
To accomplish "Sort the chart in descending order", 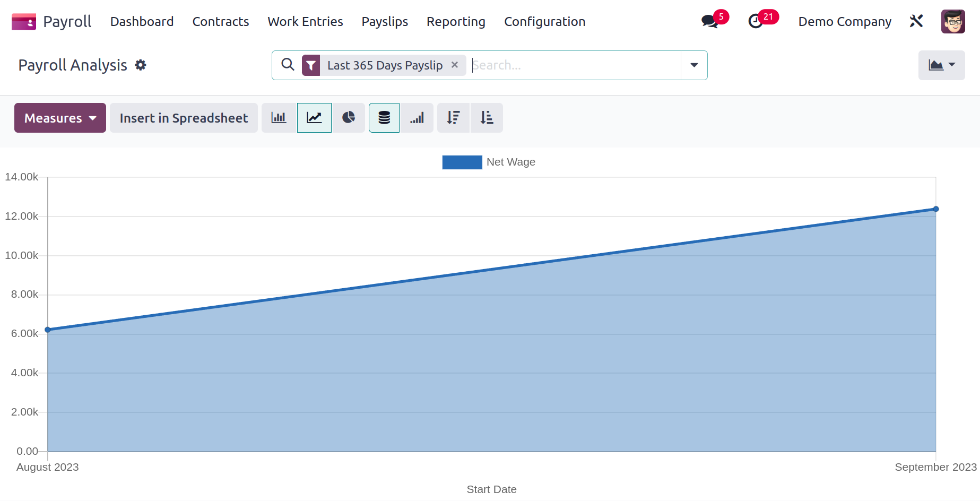I will point(453,118).
